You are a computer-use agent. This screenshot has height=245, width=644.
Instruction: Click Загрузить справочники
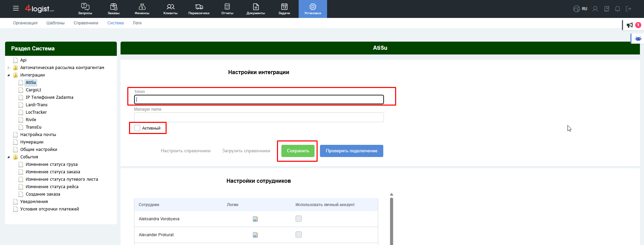[x=246, y=151]
